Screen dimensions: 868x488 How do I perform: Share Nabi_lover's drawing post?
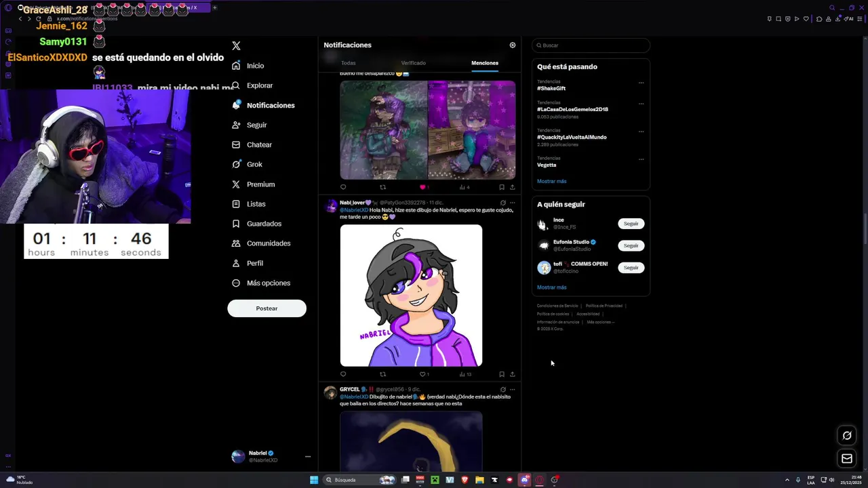(x=512, y=374)
